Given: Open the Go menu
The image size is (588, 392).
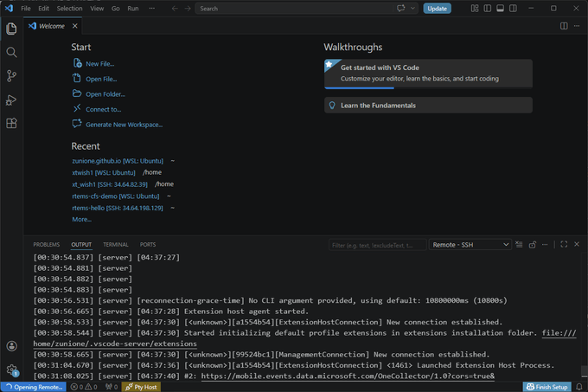Looking at the screenshot, I should coord(116,9).
